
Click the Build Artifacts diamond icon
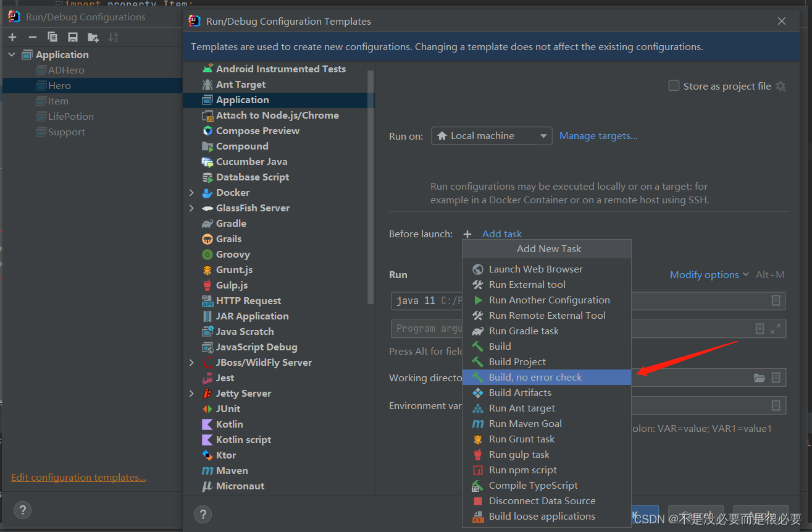pos(478,393)
